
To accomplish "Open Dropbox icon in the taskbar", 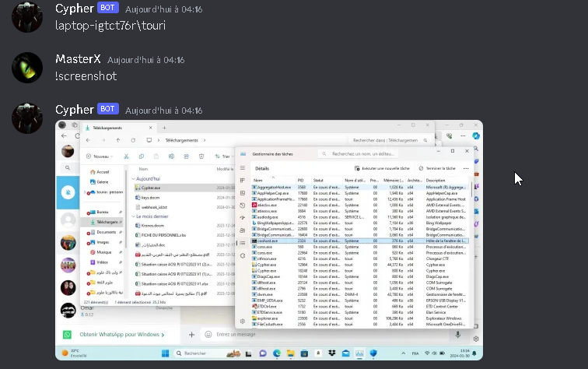I will tap(332, 353).
